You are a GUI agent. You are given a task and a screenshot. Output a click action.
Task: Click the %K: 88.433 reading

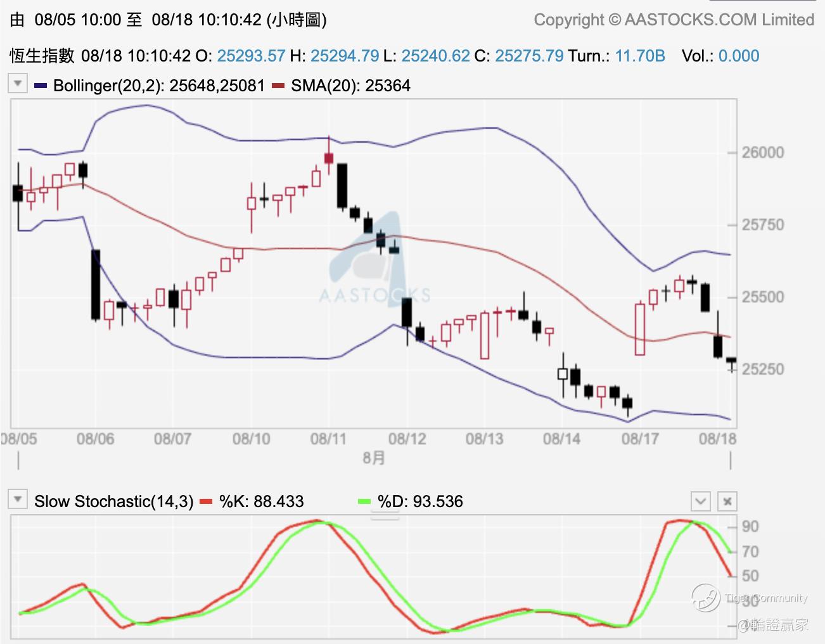(x=261, y=501)
